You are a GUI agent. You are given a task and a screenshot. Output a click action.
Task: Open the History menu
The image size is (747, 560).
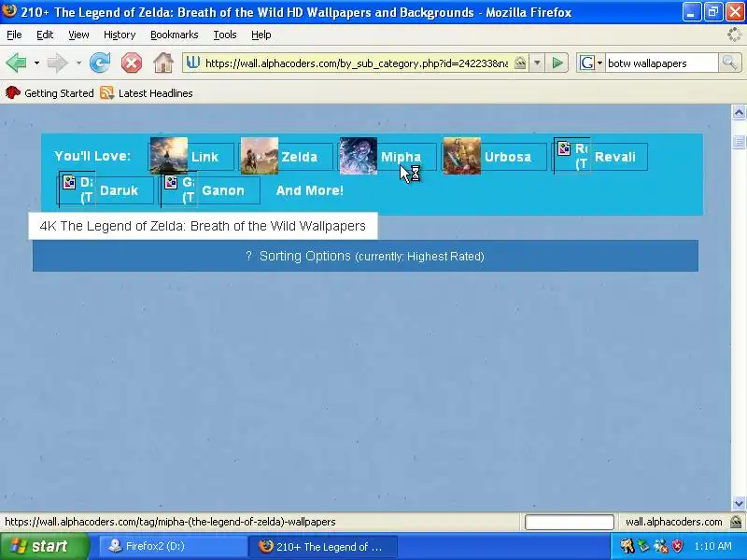click(120, 35)
